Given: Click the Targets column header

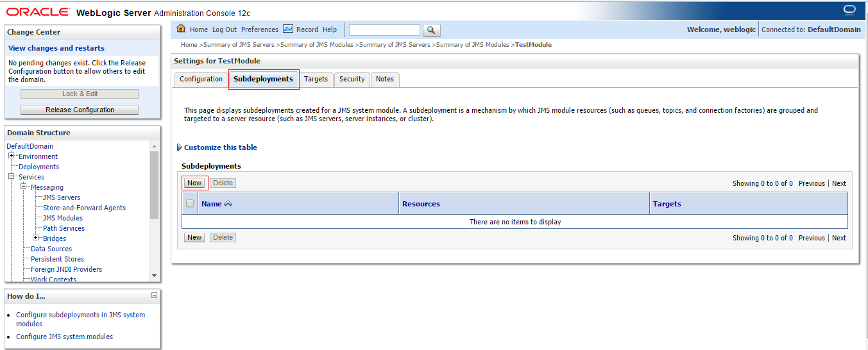Looking at the screenshot, I should (667, 204).
